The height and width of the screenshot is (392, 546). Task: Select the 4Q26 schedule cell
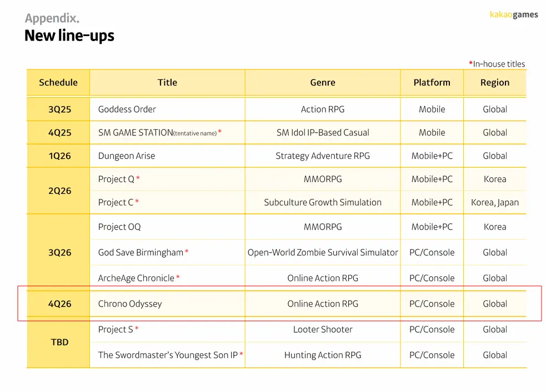(x=59, y=304)
